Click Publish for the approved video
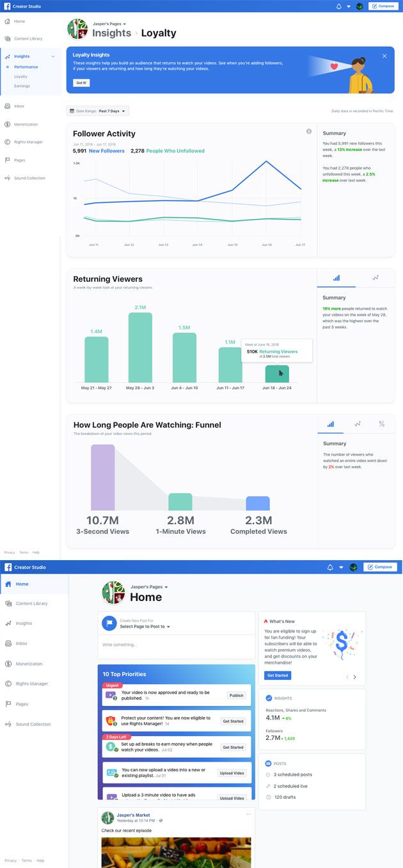The height and width of the screenshot is (868, 403). coord(236,695)
